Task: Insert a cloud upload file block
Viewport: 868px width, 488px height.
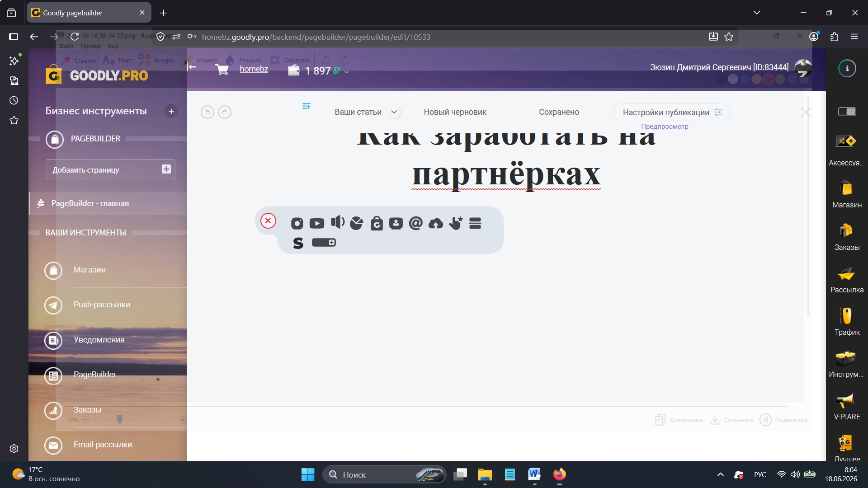Action: (436, 223)
